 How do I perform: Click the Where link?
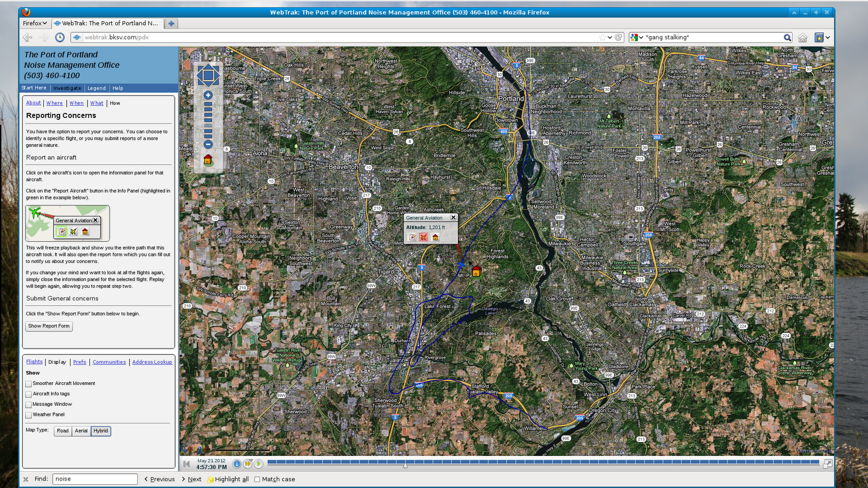(x=54, y=103)
